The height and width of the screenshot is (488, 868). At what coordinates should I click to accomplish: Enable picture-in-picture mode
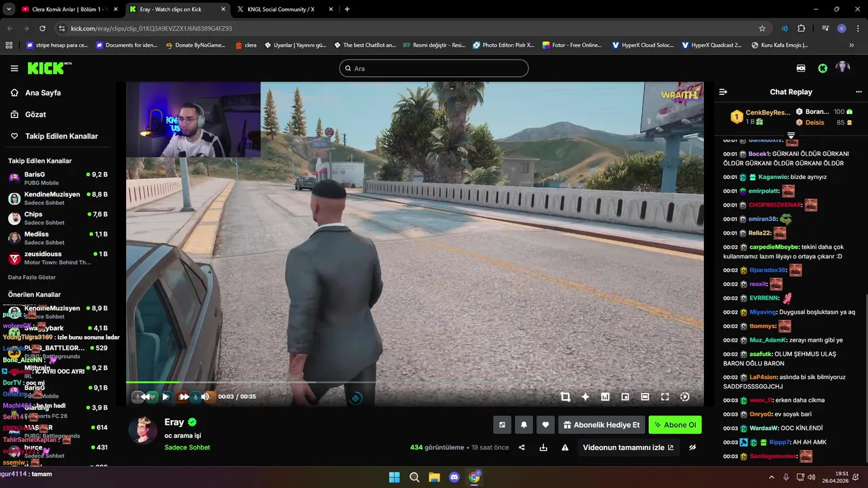(625, 397)
